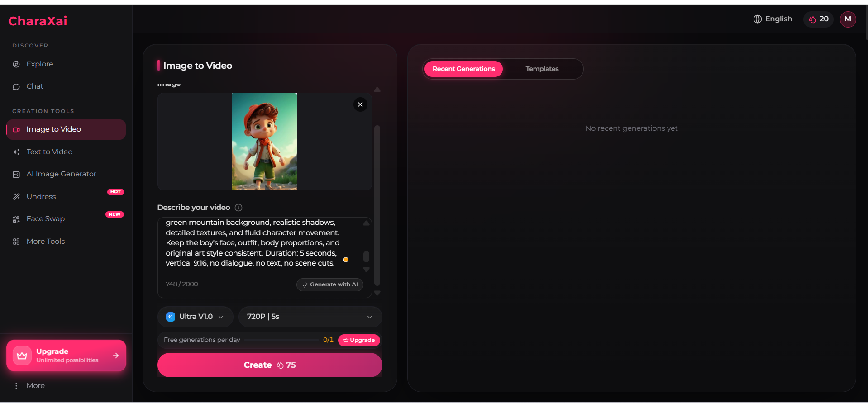Click the arrow on the Upgrade banner

coord(116,356)
